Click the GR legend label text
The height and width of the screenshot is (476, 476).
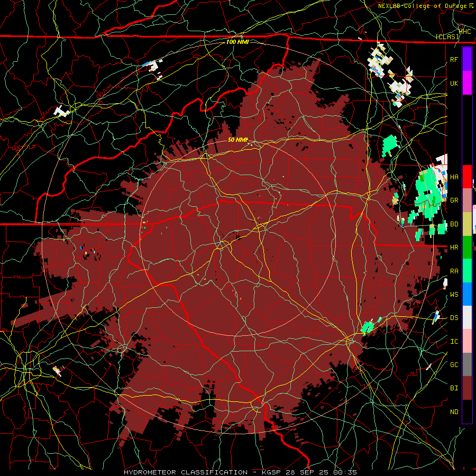[x=454, y=200]
